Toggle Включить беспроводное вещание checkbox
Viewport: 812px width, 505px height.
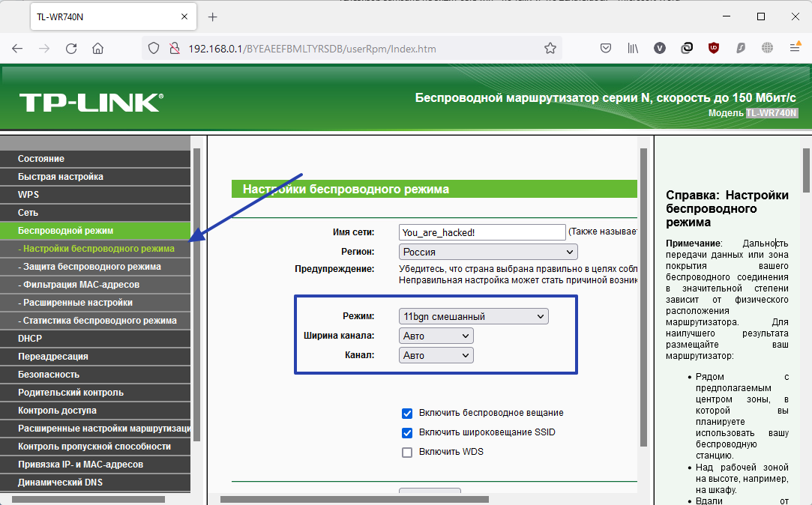(x=407, y=414)
